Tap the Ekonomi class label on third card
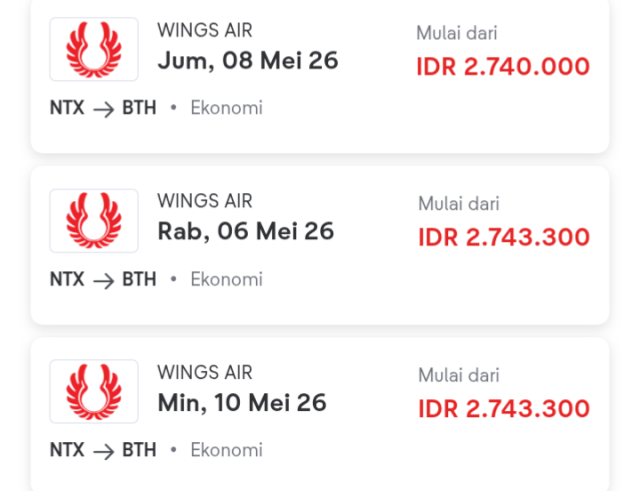Image resolution: width=640 pixels, height=491 pixels. pos(227,450)
